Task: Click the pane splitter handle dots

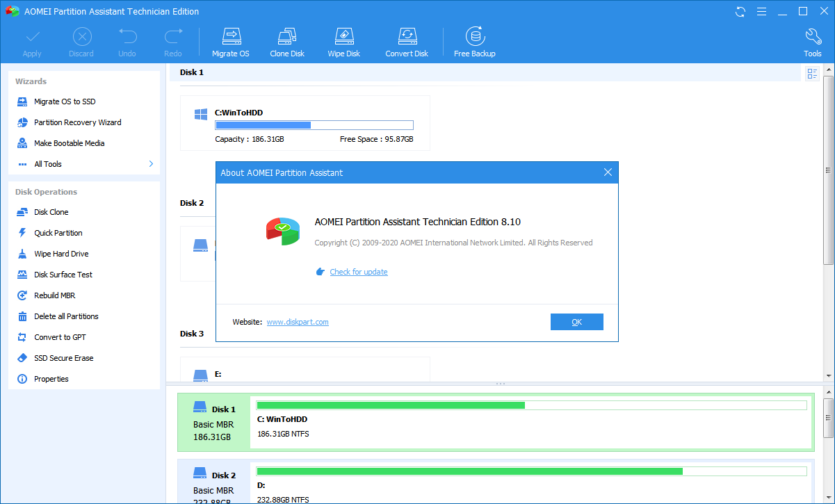Action: click(x=500, y=384)
